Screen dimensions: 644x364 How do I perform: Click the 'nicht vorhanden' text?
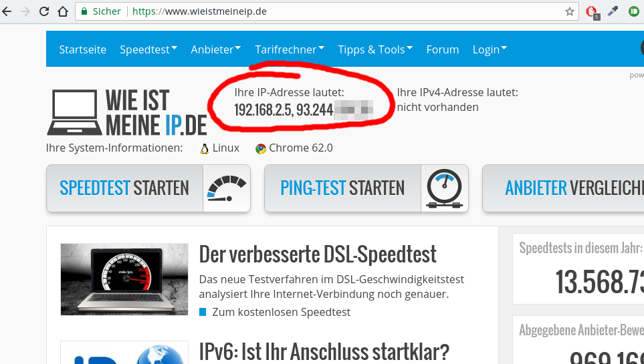pos(438,107)
